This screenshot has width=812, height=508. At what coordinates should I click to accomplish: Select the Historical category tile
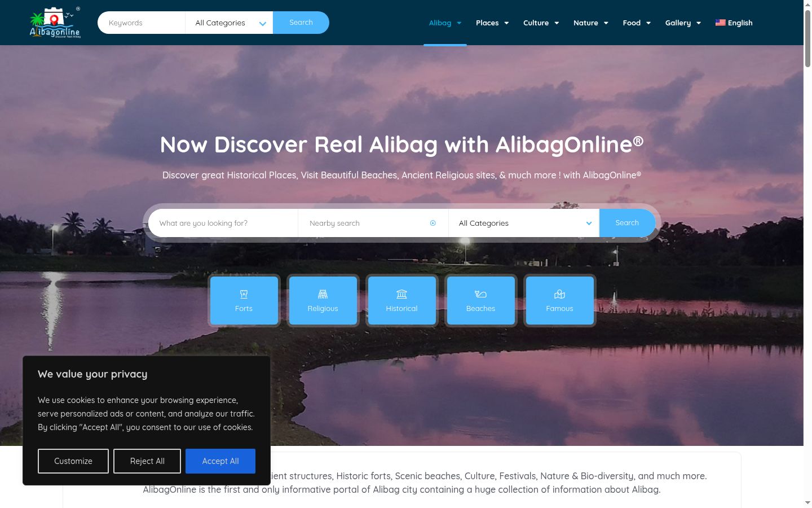402,300
